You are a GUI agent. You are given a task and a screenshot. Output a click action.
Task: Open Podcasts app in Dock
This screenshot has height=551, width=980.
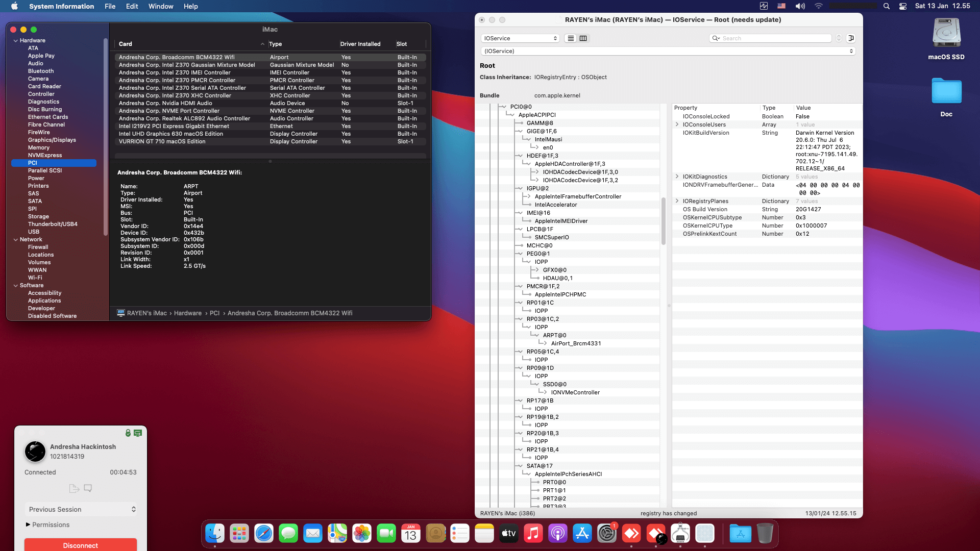tap(558, 534)
